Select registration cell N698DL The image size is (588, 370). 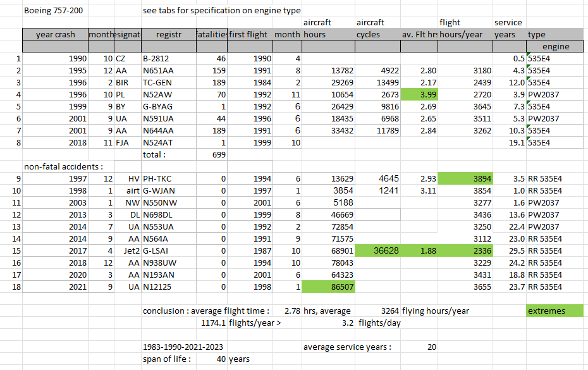169,214
